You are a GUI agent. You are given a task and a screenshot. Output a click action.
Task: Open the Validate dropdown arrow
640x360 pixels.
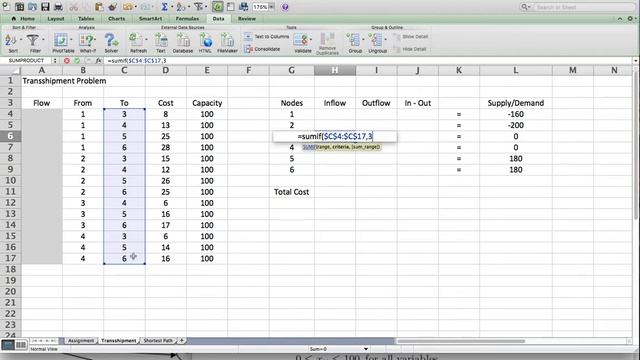(311, 40)
